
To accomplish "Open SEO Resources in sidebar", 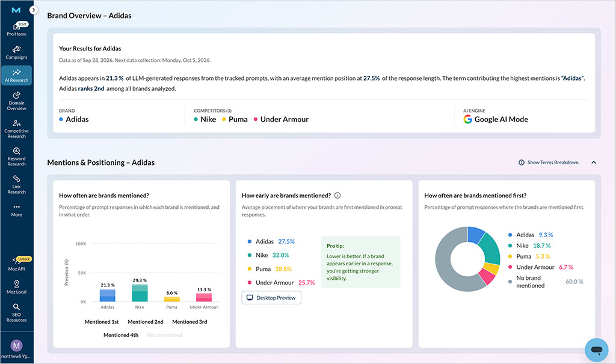I will (x=16, y=312).
